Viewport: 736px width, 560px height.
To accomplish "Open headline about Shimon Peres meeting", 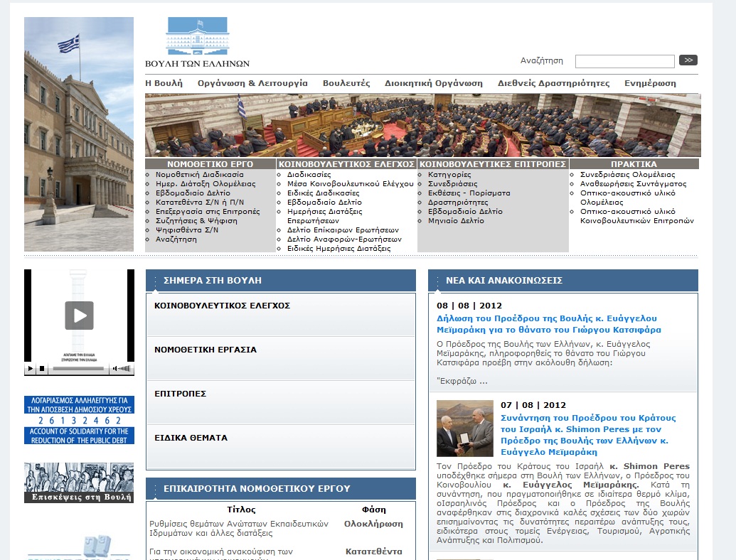I will click(x=588, y=435).
